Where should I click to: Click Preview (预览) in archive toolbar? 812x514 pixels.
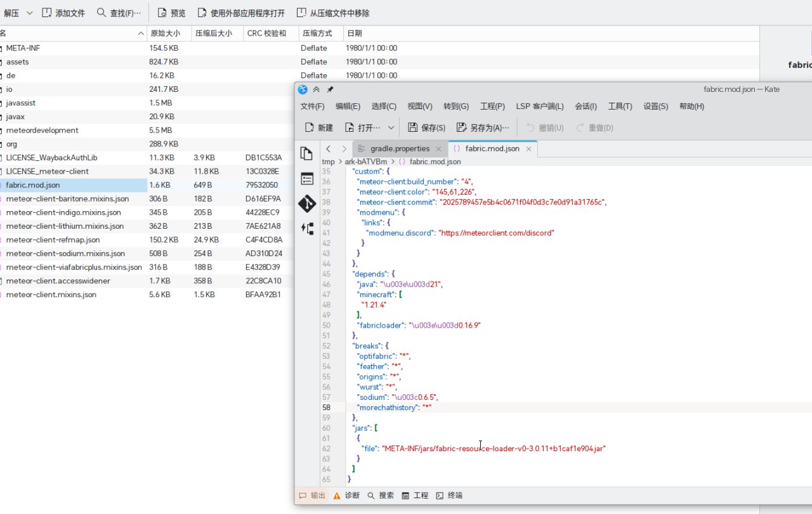(x=171, y=13)
